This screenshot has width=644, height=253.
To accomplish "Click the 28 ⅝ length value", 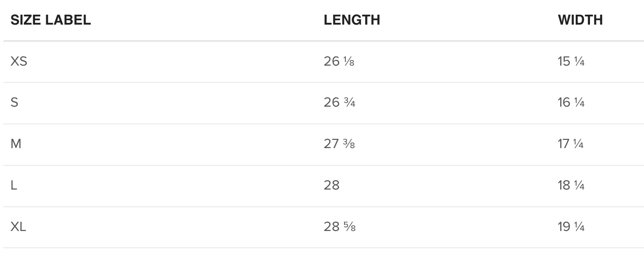I will point(340,227).
